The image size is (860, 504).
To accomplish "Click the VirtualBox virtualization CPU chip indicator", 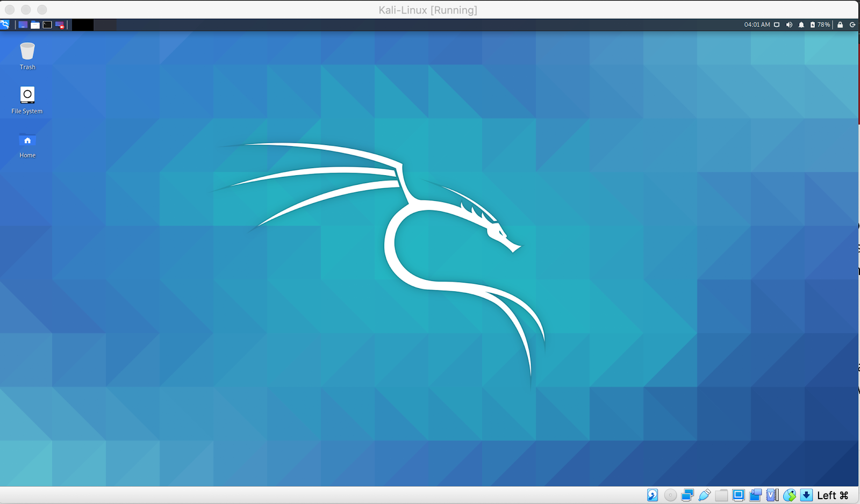I will tap(772, 495).
